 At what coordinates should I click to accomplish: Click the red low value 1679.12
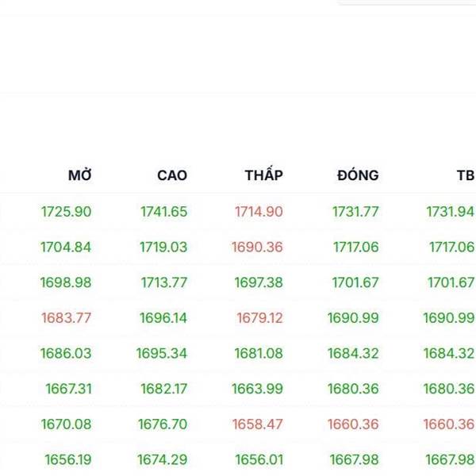pos(259,318)
